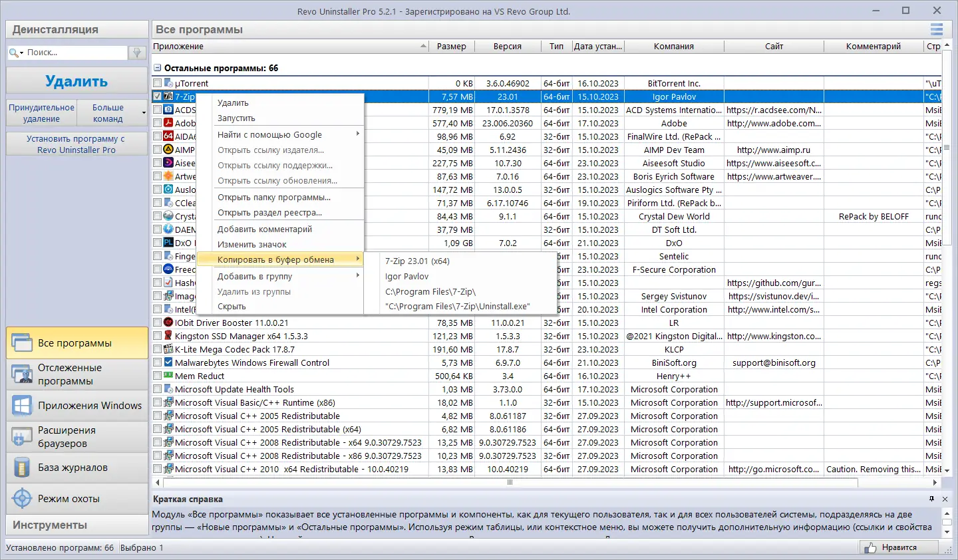Switch to the Отслеженные программы section
Screen dimensions: 958x560
click(77, 372)
